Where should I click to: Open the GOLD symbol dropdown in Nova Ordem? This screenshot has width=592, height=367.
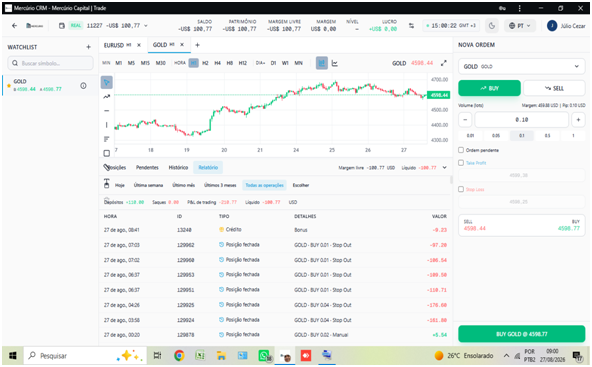click(x=521, y=66)
